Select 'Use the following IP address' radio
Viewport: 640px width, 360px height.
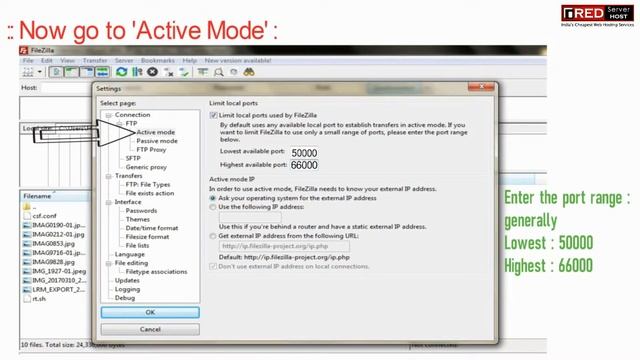[x=213, y=207]
